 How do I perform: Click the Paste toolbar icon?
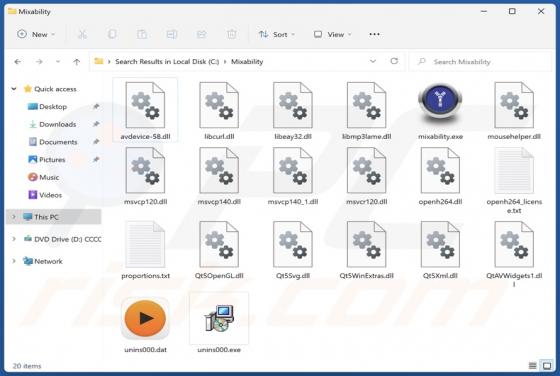[142, 34]
